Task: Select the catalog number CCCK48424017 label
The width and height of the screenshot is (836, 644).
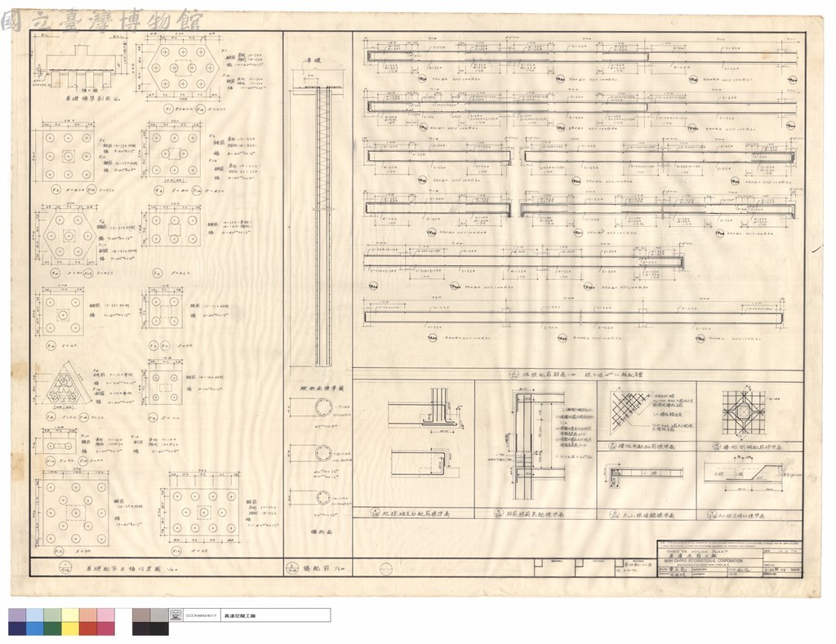Action: [x=201, y=615]
